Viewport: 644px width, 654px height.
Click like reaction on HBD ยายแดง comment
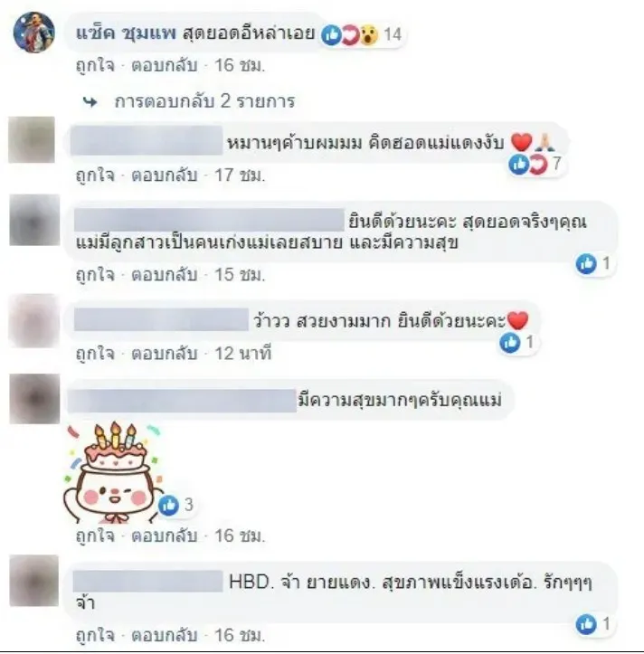pos(586,624)
